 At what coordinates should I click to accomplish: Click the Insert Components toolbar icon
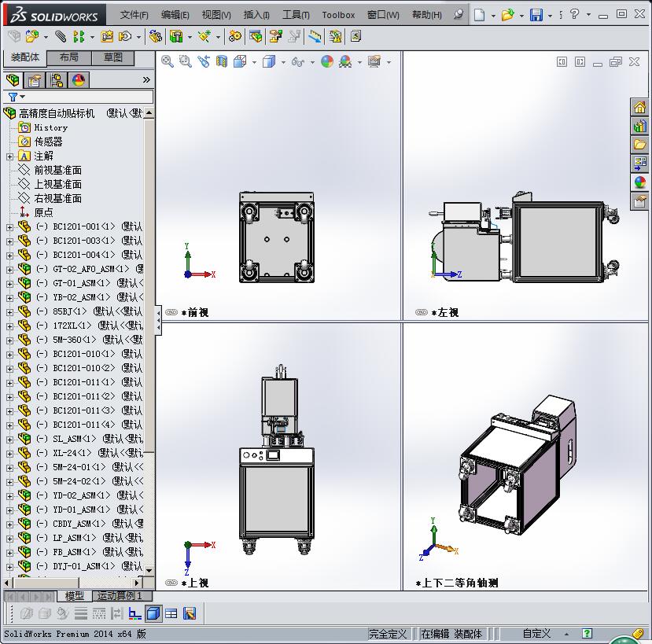coord(32,37)
